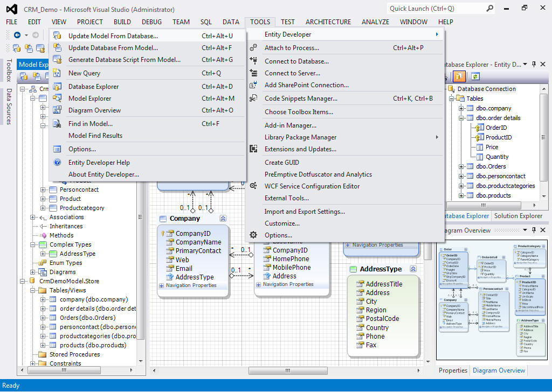Open the ARCHITECTURE menu
This screenshot has width=552, height=392.
(x=328, y=22)
